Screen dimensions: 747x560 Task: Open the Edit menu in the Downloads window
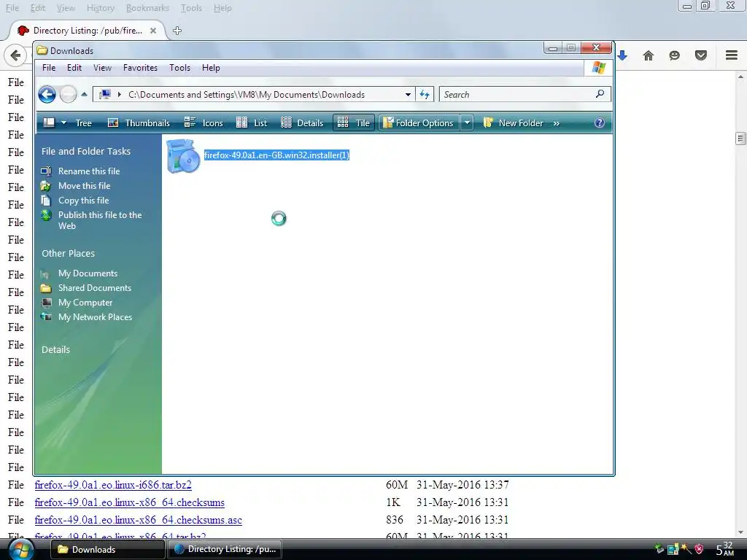(74, 68)
